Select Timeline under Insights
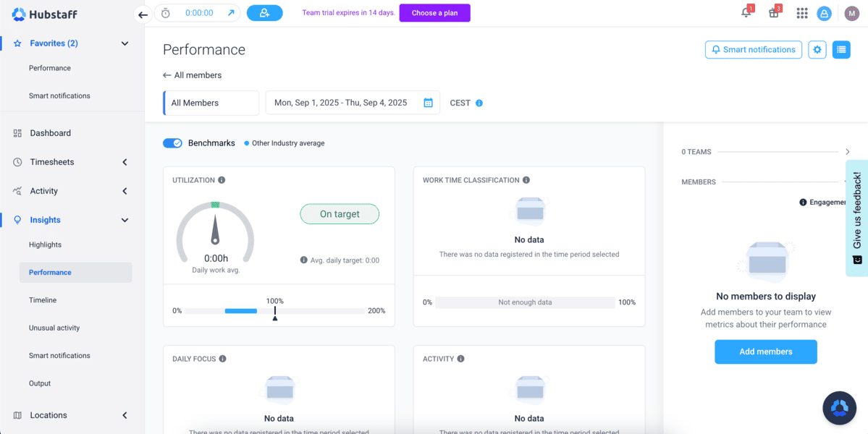The height and width of the screenshot is (434, 868). (43, 300)
